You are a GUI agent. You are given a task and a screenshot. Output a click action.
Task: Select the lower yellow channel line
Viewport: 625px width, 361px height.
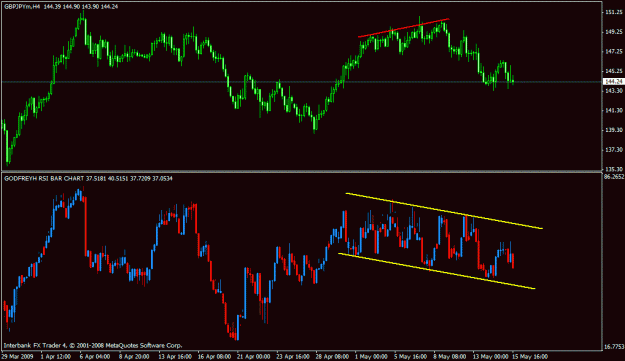point(436,271)
